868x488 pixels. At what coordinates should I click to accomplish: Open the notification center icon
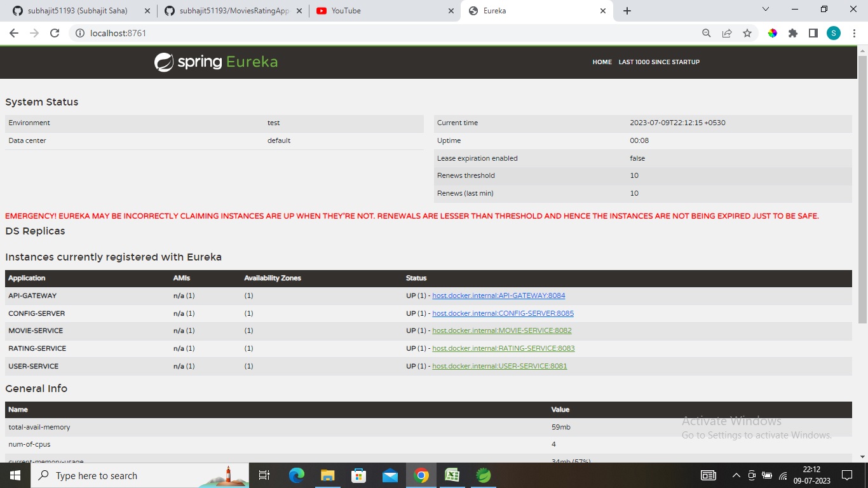(846, 475)
